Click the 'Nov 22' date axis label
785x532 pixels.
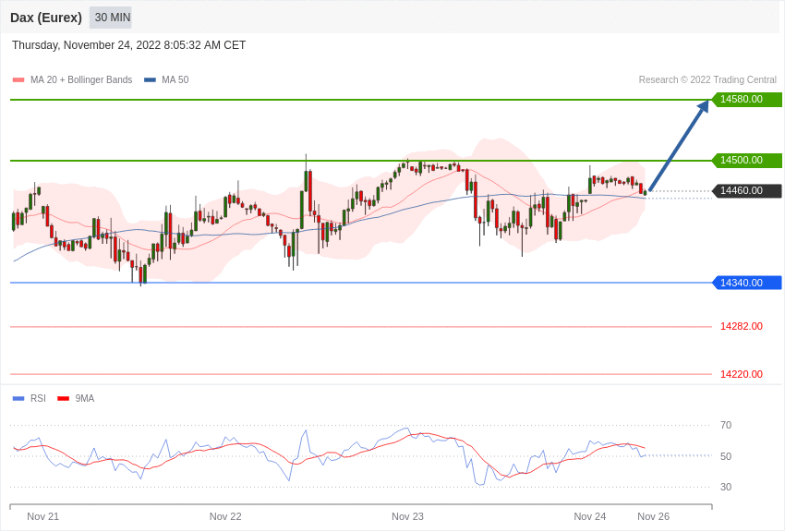[x=225, y=516]
